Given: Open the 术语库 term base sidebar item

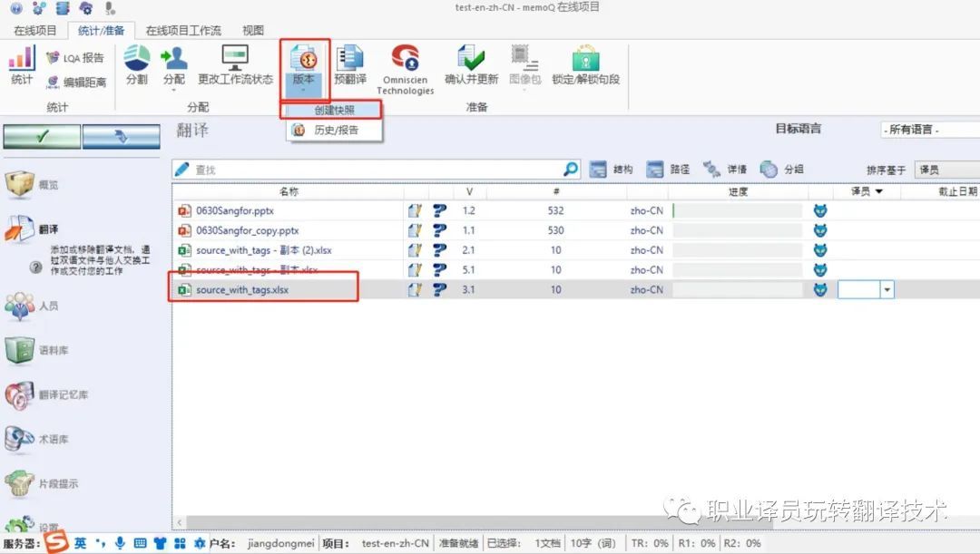Looking at the screenshot, I should point(36,439).
